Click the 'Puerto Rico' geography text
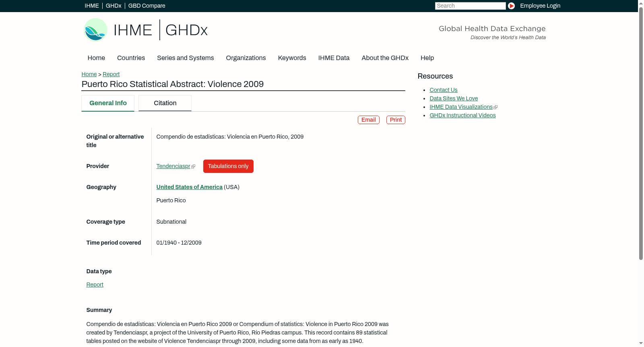The image size is (644, 347). tap(171, 201)
